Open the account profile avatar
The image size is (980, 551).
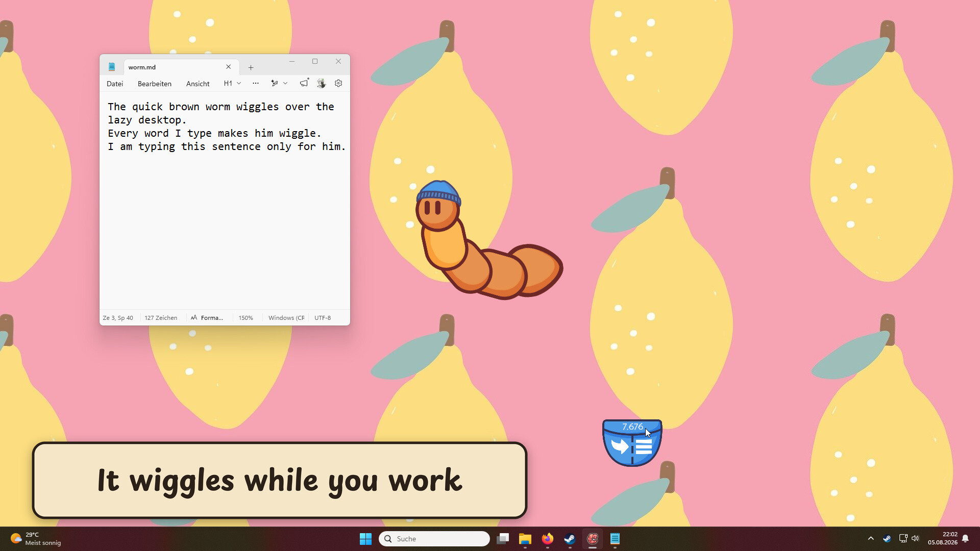321,83
